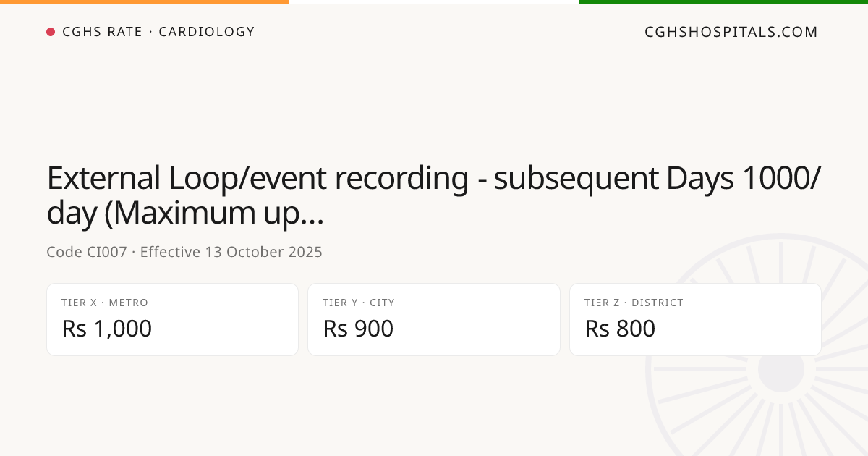The width and height of the screenshot is (868, 456).
Task: Select the Tier X Metro rate card
Action: 172,319
